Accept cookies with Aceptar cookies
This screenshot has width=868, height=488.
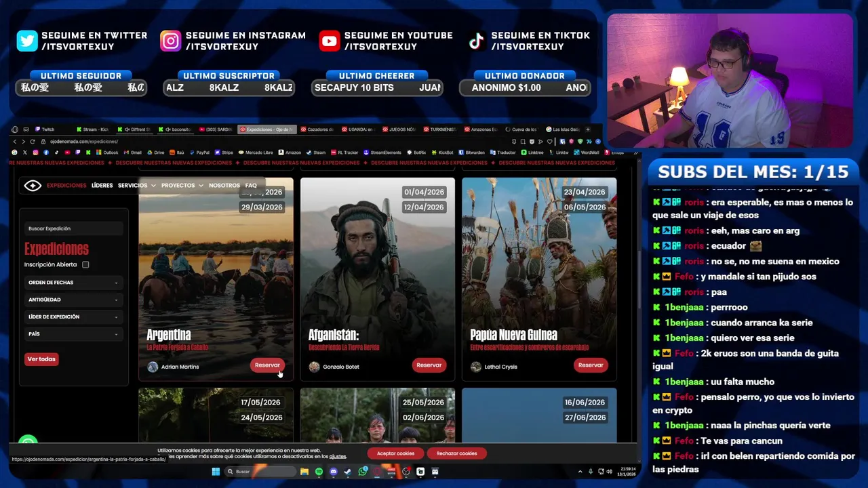[x=395, y=453]
